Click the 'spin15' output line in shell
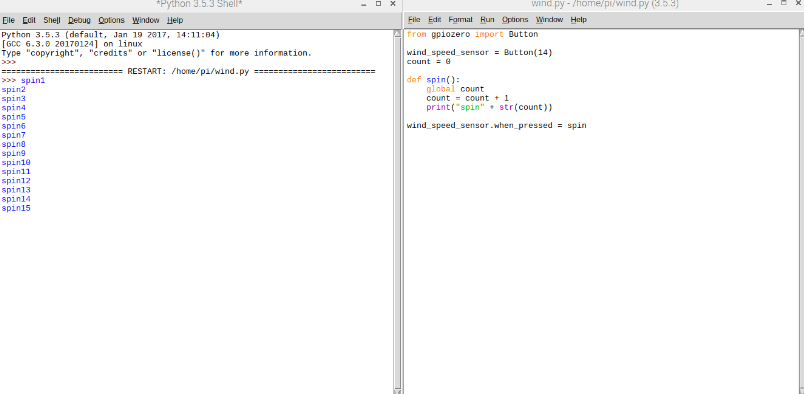 (16, 208)
